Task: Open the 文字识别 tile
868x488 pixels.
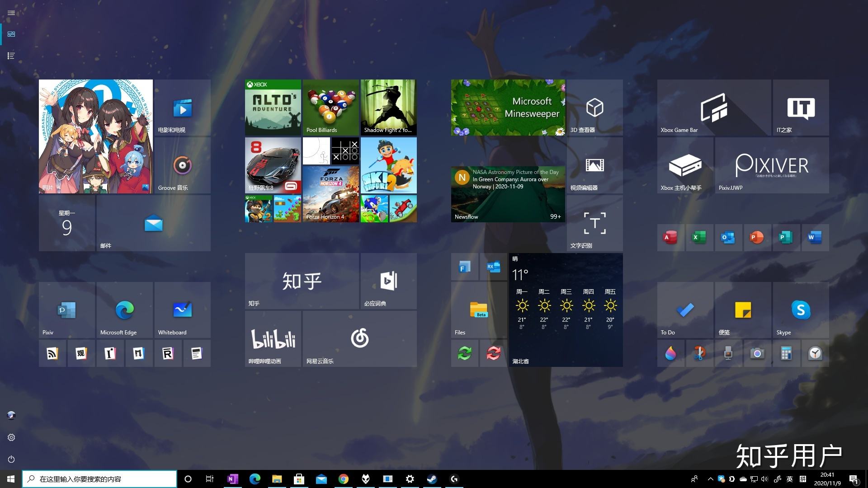Action: [594, 223]
